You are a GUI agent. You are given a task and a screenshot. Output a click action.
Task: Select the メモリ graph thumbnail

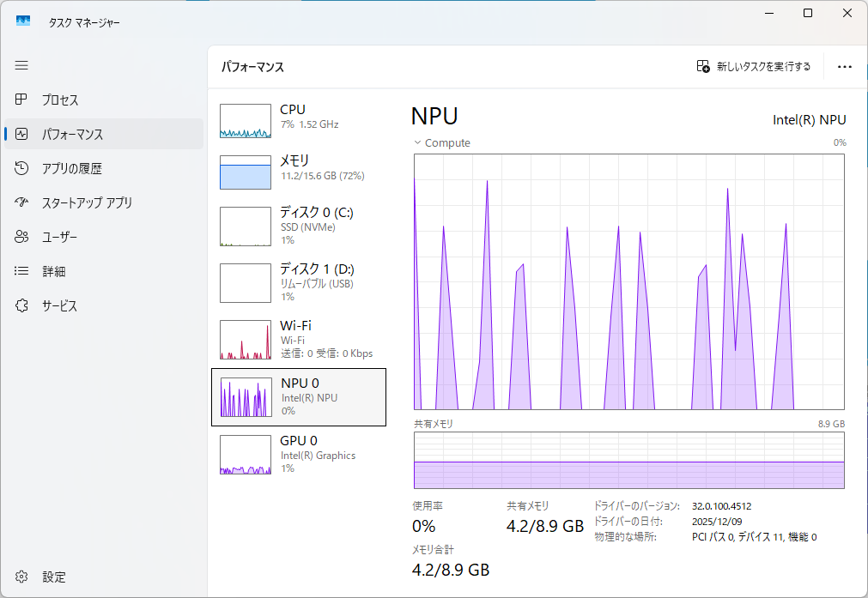click(246, 172)
